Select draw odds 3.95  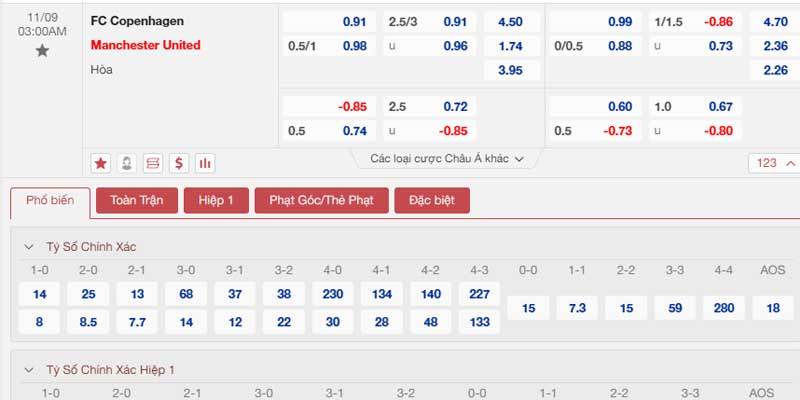point(512,70)
